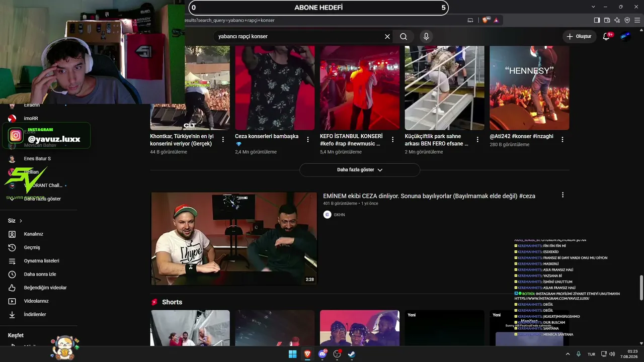Viewport: 644px width, 362px height.
Task: Open the Küçükçiftlik park sahne arkası title
Action: click(437, 140)
